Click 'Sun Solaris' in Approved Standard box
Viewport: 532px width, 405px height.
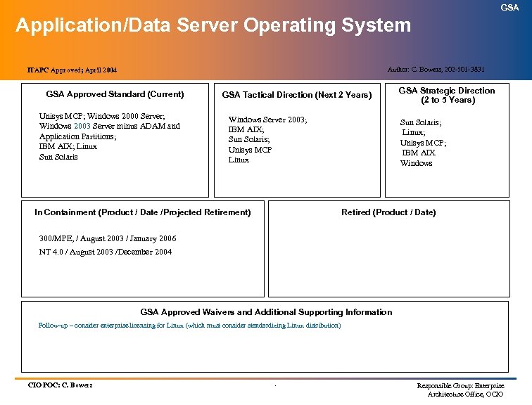(x=58, y=157)
